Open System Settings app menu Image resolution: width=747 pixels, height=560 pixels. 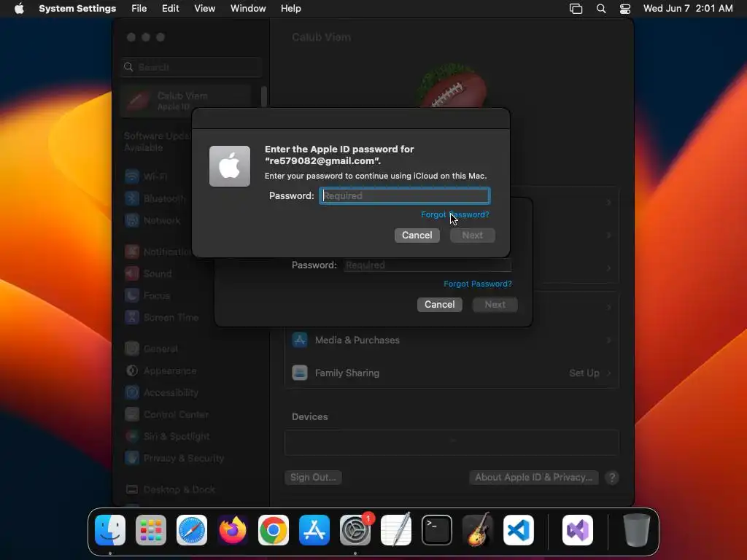tap(77, 9)
